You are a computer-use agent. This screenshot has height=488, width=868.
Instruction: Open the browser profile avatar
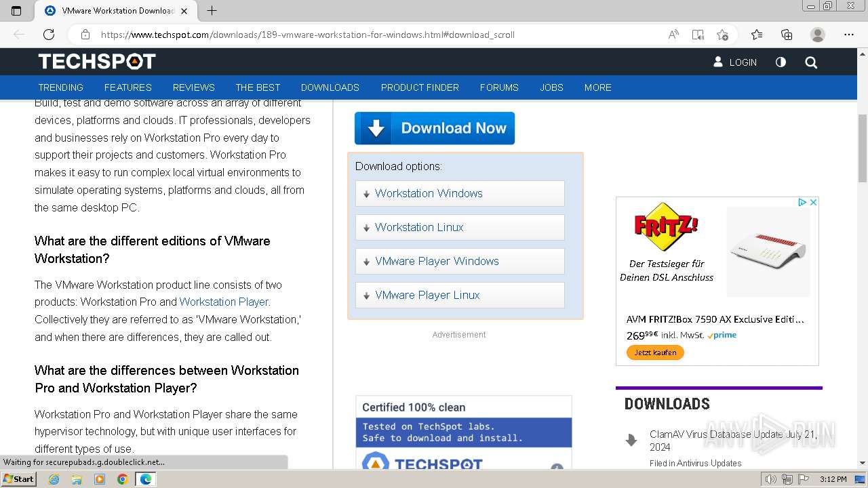(818, 35)
